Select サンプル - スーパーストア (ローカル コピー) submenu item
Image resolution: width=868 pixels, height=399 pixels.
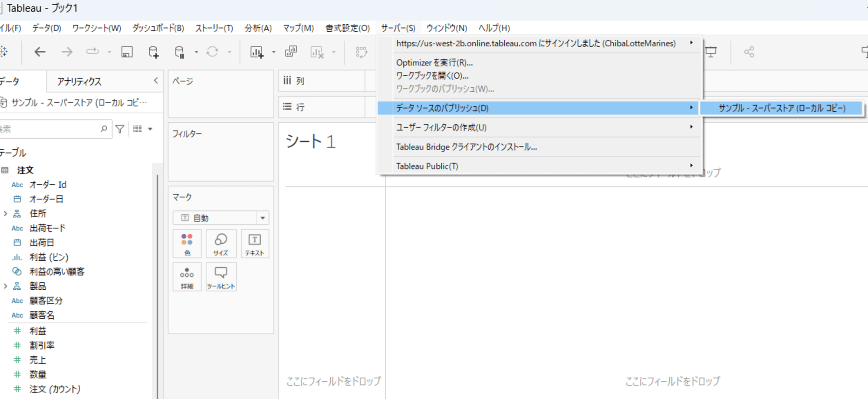click(x=782, y=108)
